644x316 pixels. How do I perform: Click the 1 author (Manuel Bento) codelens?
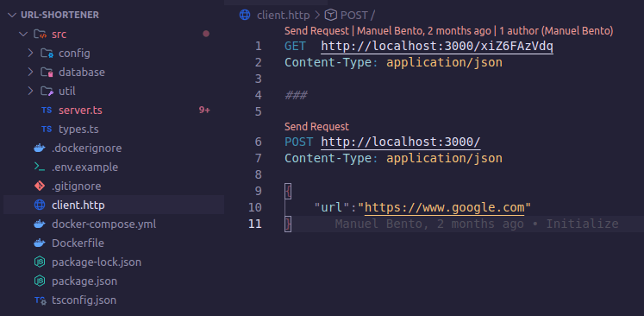point(556,31)
